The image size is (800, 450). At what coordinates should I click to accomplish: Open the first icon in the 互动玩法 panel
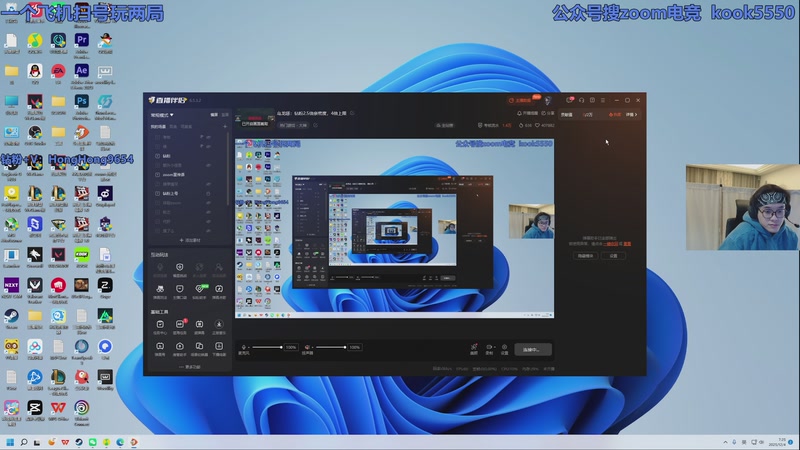coord(159,268)
